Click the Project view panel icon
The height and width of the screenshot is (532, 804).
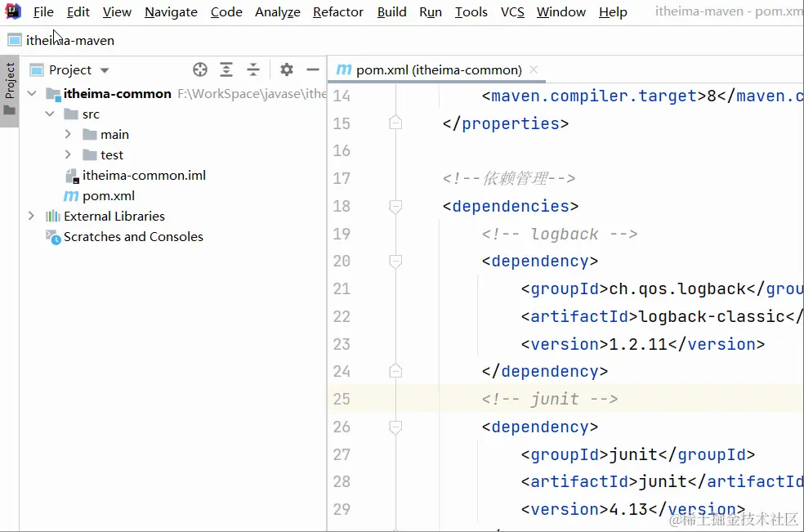[37, 69]
